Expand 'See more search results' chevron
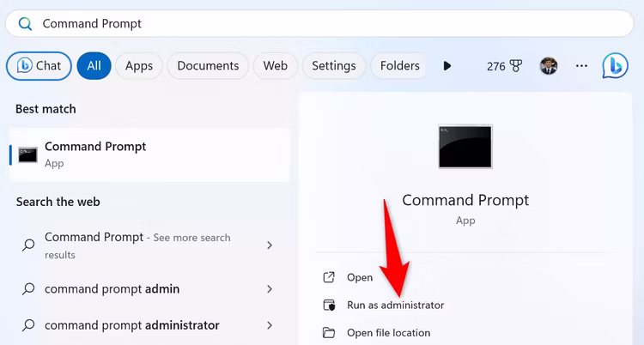Viewport: 644px width, 345px height. 270,245
